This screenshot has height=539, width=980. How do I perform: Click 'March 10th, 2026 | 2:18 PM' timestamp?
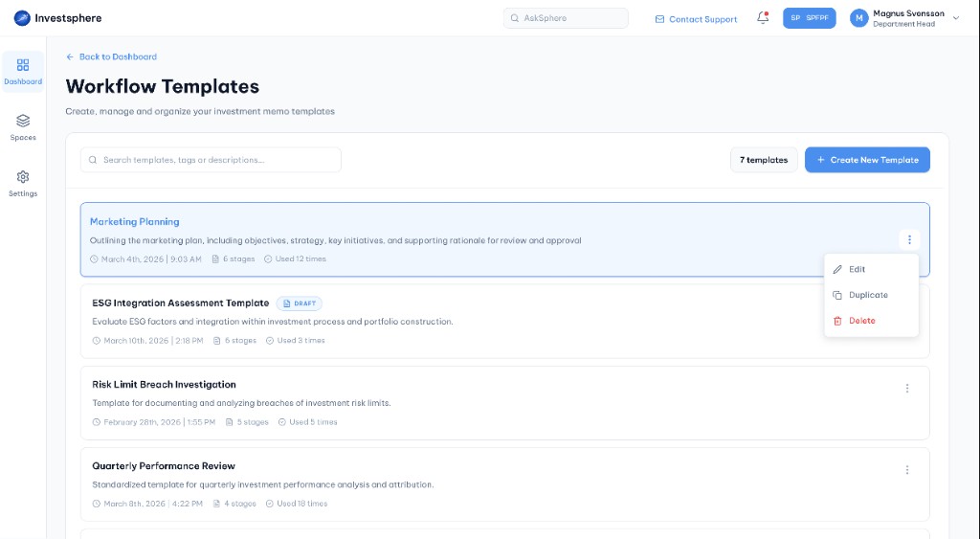pos(154,341)
